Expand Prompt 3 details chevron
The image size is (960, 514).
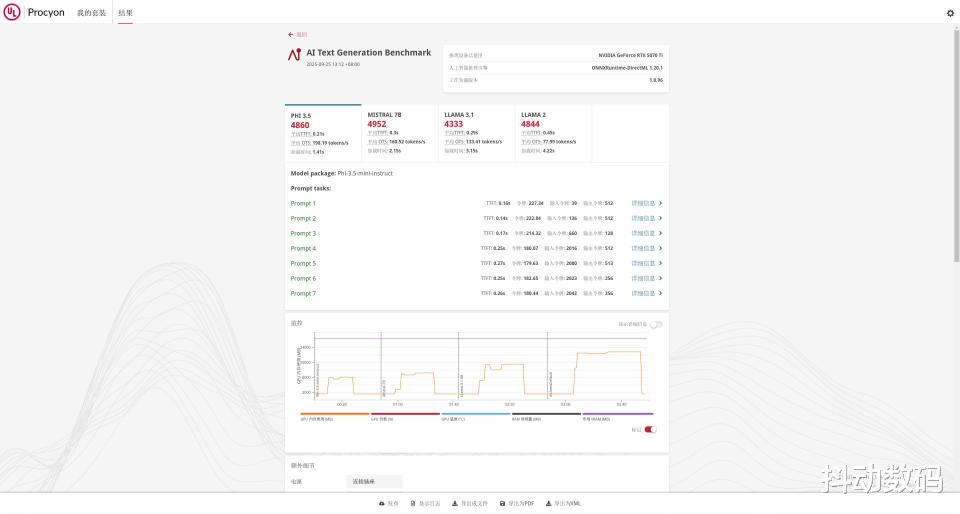click(x=660, y=233)
